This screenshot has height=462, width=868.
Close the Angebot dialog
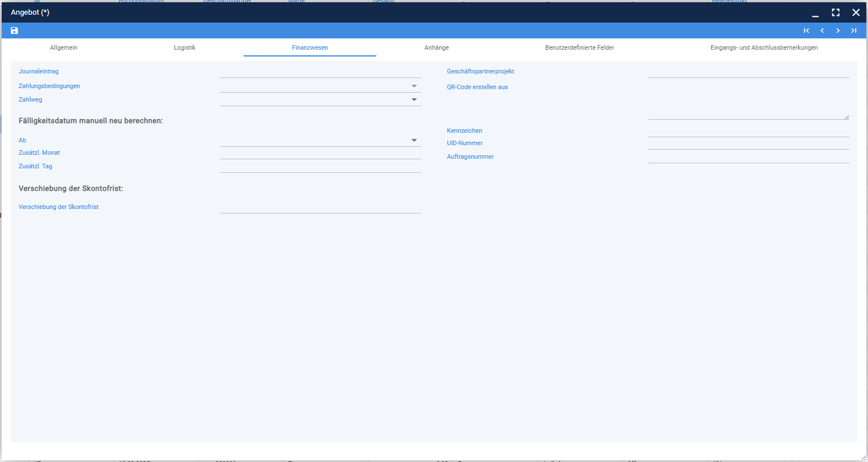[x=856, y=12]
